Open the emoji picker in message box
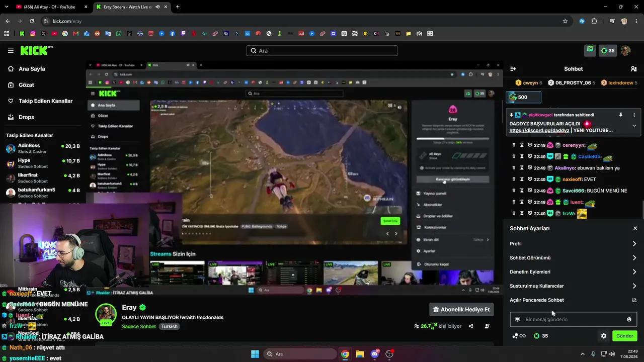The width and height of the screenshot is (644, 362). tap(629, 319)
